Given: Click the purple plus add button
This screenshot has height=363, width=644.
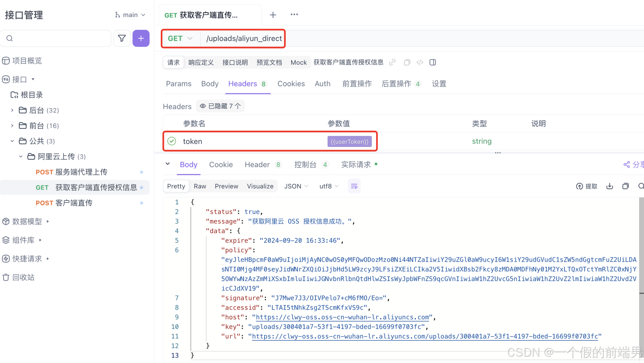Looking at the screenshot, I should pyautogui.click(x=141, y=38).
